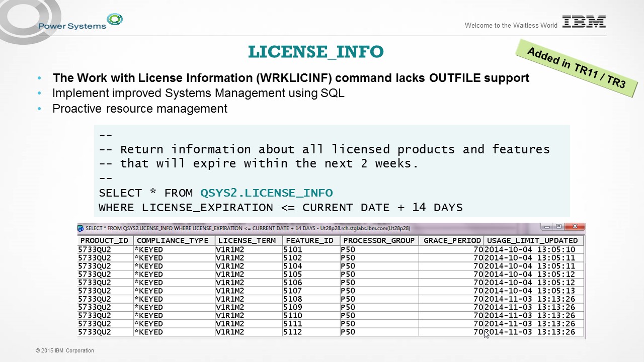The width and height of the screenshot is (644, 362).
Task: Select feature ID cell 5111
Action: coord(311,324)
